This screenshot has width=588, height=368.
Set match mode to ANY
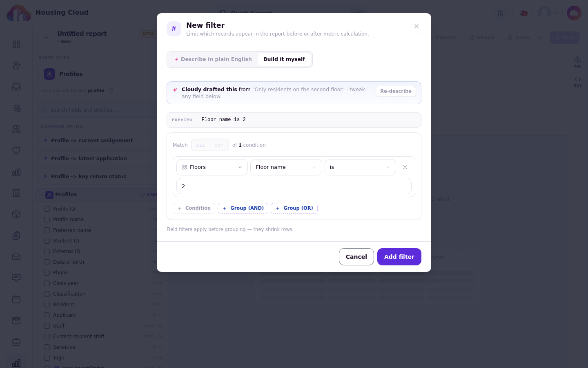point(219,145)
